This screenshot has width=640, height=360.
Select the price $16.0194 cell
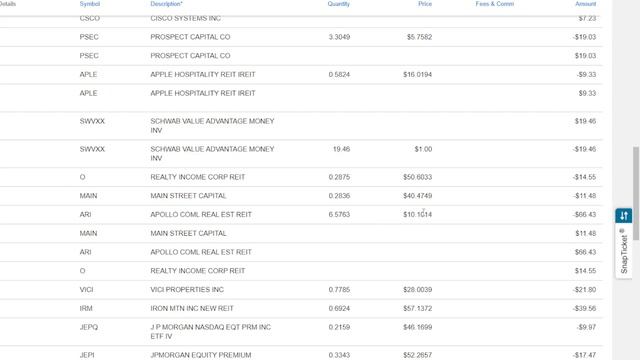(x=418, y=74)
